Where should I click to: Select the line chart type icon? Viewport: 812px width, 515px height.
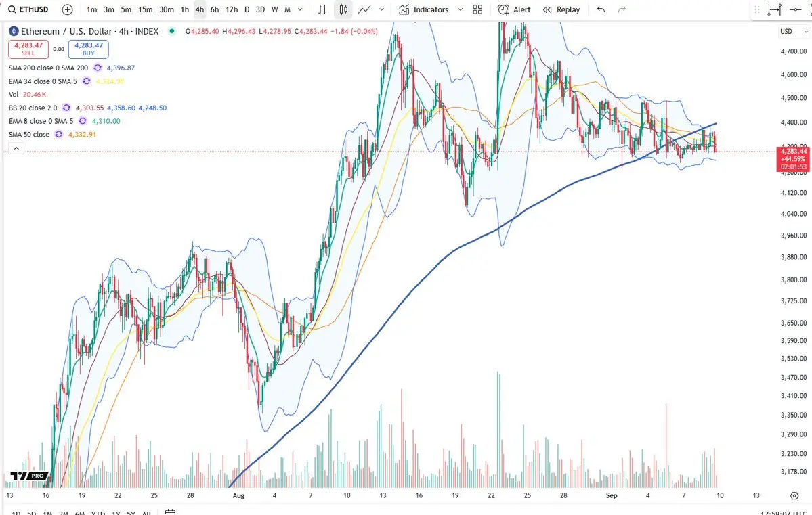point(364,9)
